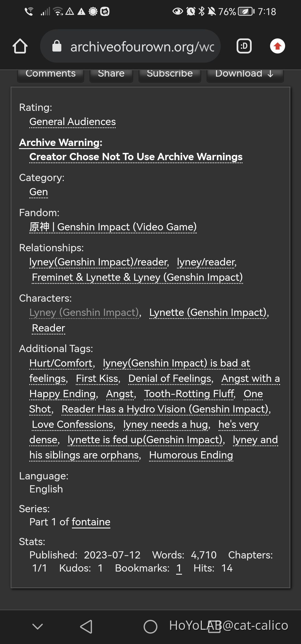
Task: Open the General Audiences rating tag
Action: point(72,122)
